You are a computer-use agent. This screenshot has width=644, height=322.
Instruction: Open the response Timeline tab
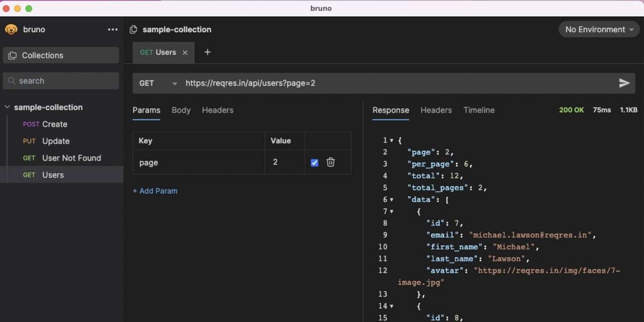478,110
